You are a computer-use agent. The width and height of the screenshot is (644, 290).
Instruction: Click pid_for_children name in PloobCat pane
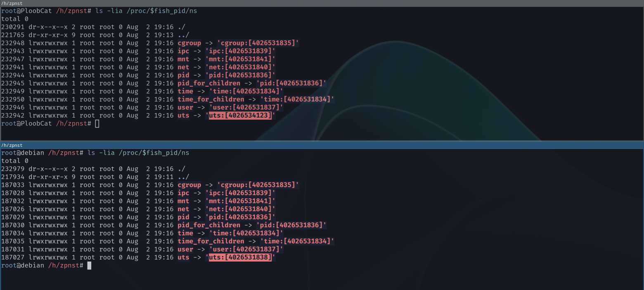tap(209, 83)
